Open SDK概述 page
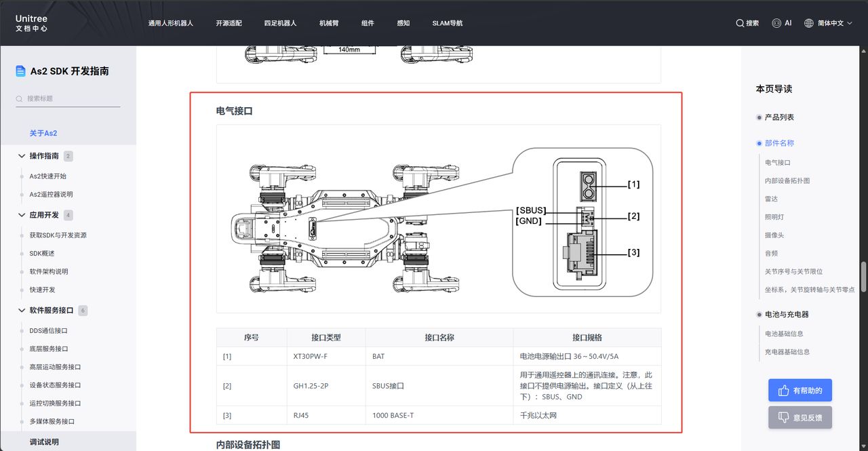This screenshot has width=868, height=451. point(42,254)
